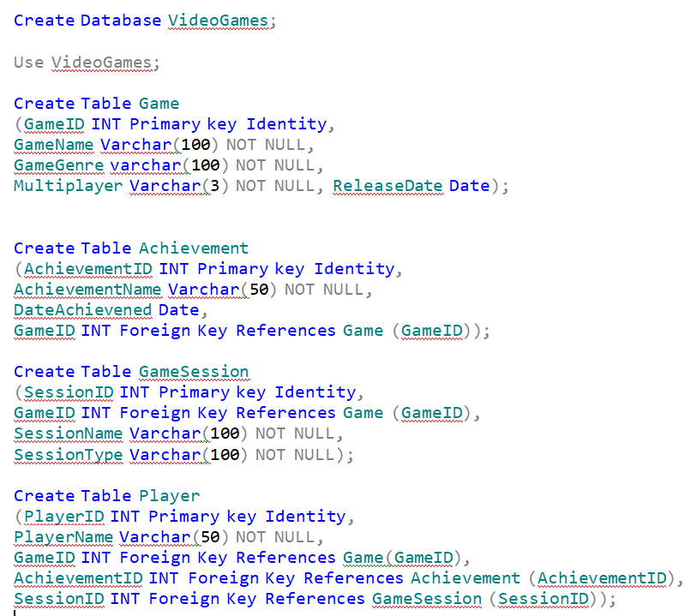
Task: Click the ReleaseDate column identifier
Action: 388,186
